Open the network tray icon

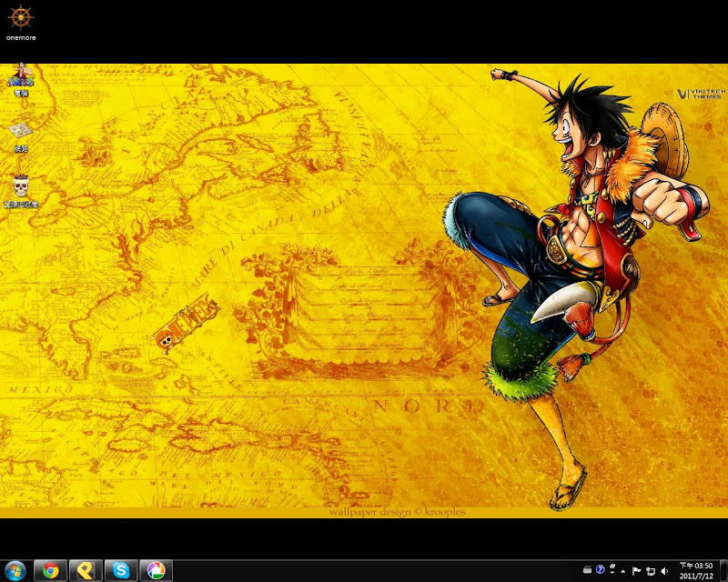[x=652, y=570]
